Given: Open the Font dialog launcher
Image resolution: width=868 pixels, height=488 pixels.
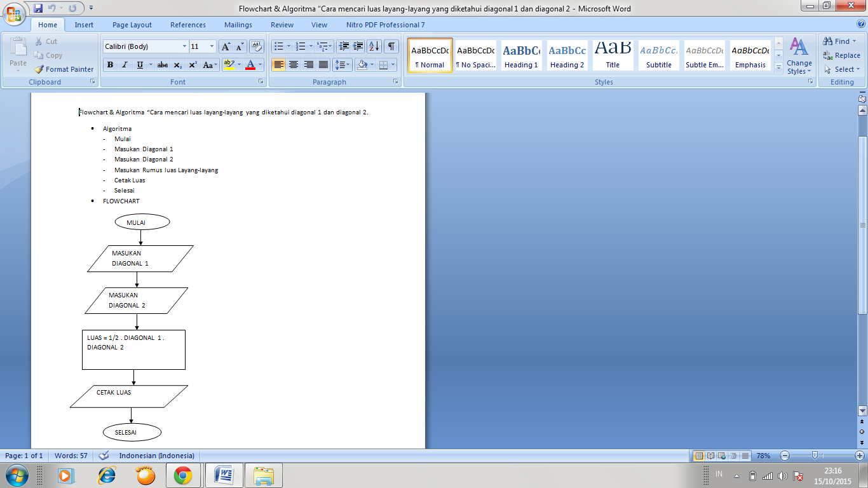Looking at the screenshot, I should [261, 82].
